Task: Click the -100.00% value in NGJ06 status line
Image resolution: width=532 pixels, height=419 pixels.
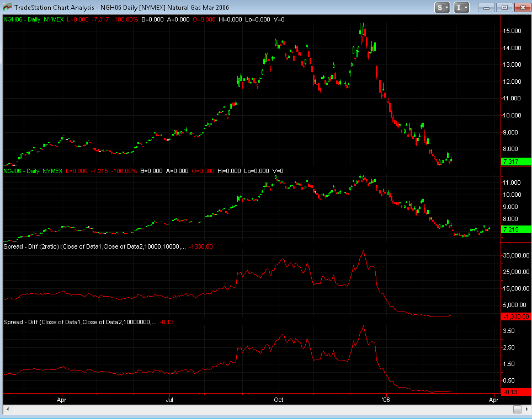Action: (x=124, y=171)
